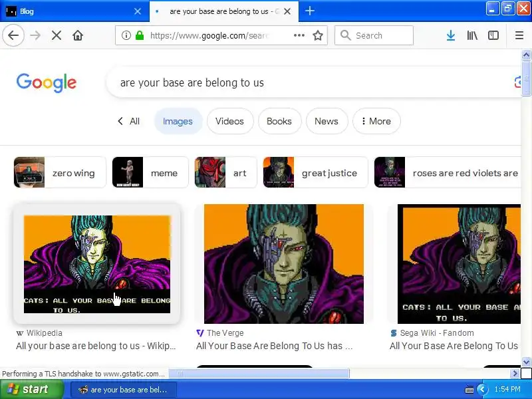Click the horizontal scrollbar thumb

click(x=259, y=374)
